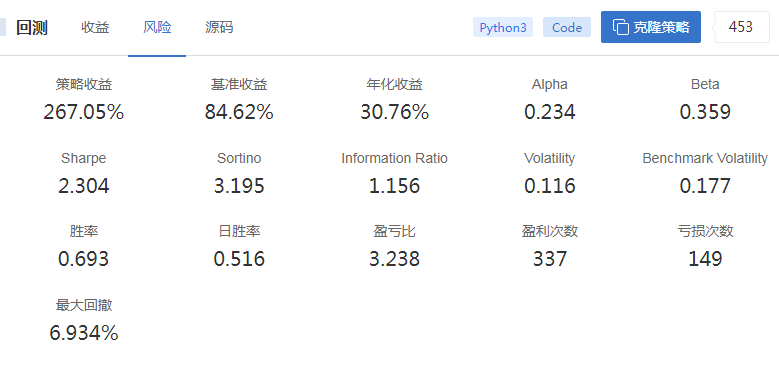The height and width of the screenshot is (385, 779).
Task: Click the 策略收益 label
Action: 83,84
